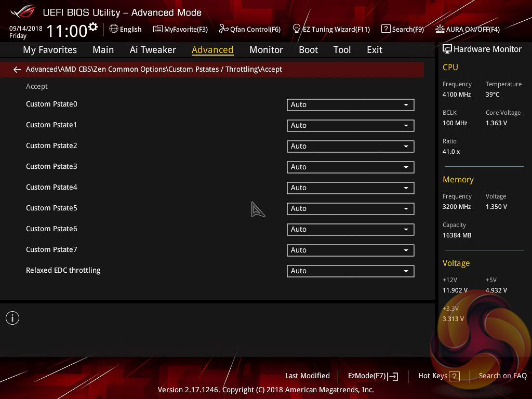Open Qfan Control fan icon
This screenshot has width=532, height=399.
click(x=223, y=29)
